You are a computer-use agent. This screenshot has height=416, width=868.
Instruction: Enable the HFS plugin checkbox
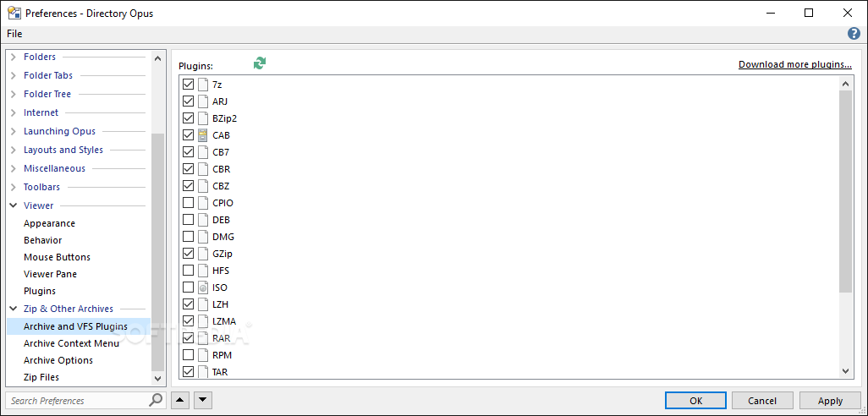188,271
